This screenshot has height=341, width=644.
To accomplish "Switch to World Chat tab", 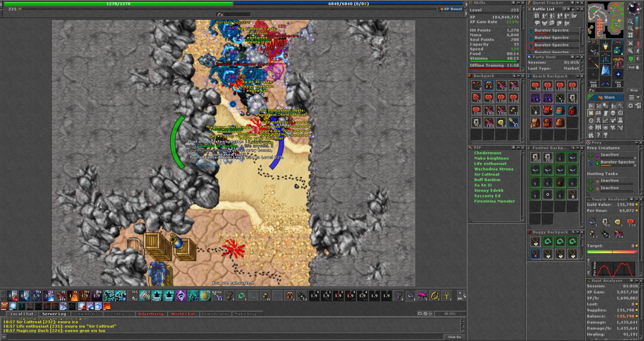I will coord(183,314).
